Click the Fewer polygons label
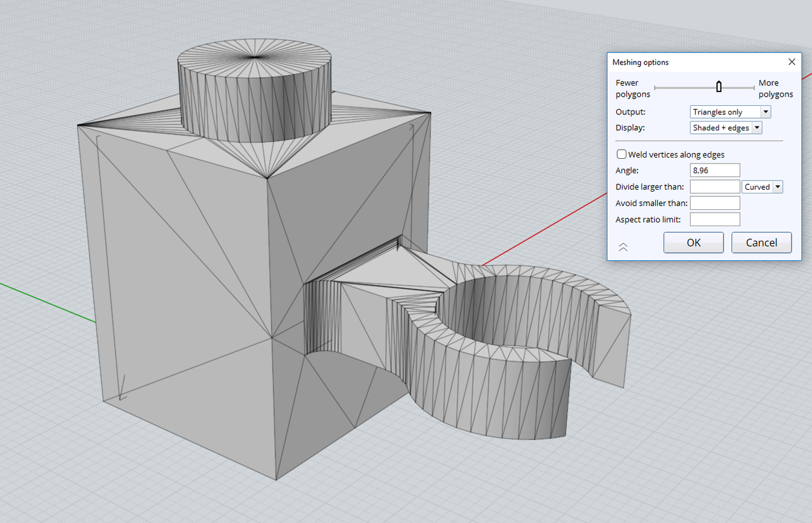812x523 pixels. [x=632, y=88]
